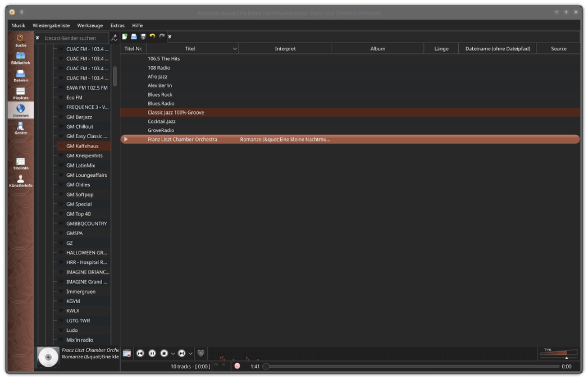Open the Werkzeuge menu

90,25
